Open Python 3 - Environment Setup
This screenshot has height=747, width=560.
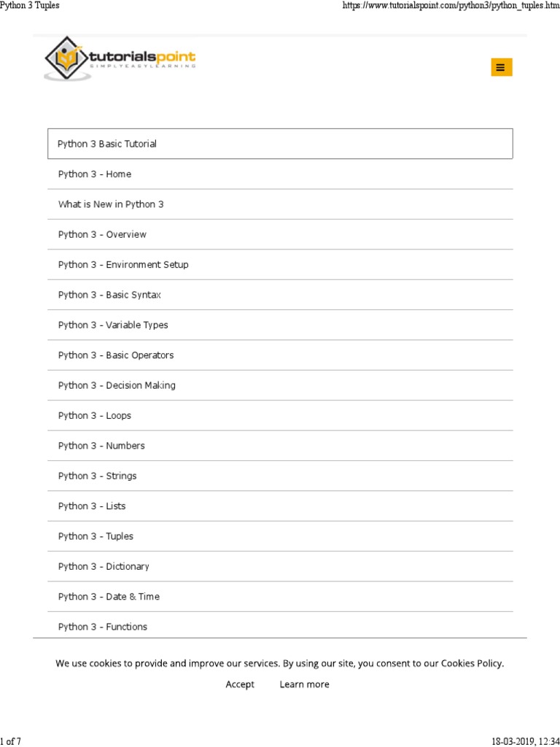coord(123,265)
